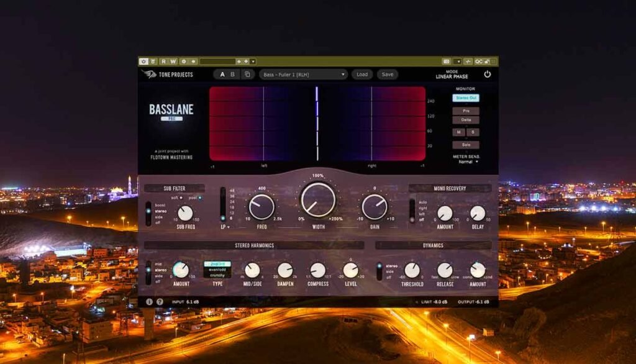
Task: Click the Mid/Side knob
Action: click(x=252, y=270)
